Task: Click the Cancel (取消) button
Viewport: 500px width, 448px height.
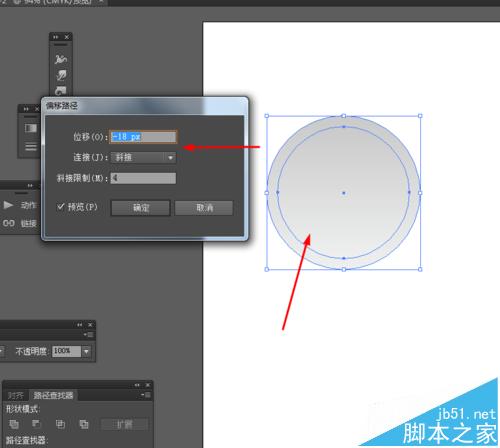Action: 204,208
